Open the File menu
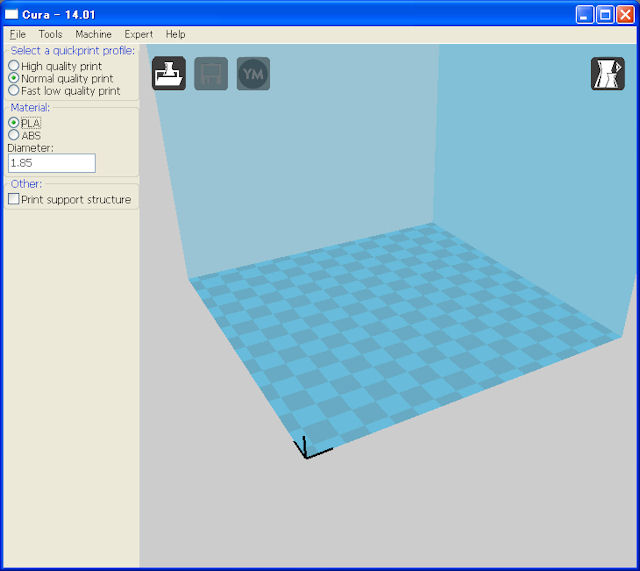This screenshot has width=640, height=571. point(18,34)
